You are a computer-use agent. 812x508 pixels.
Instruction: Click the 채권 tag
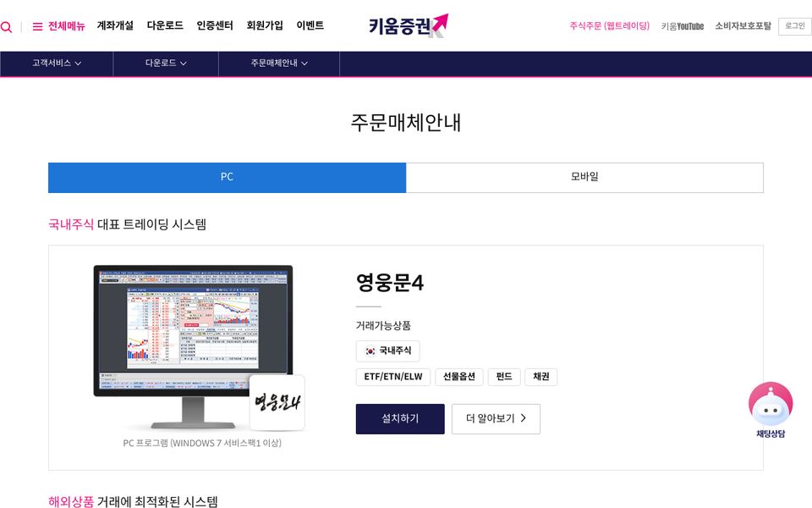541,377
